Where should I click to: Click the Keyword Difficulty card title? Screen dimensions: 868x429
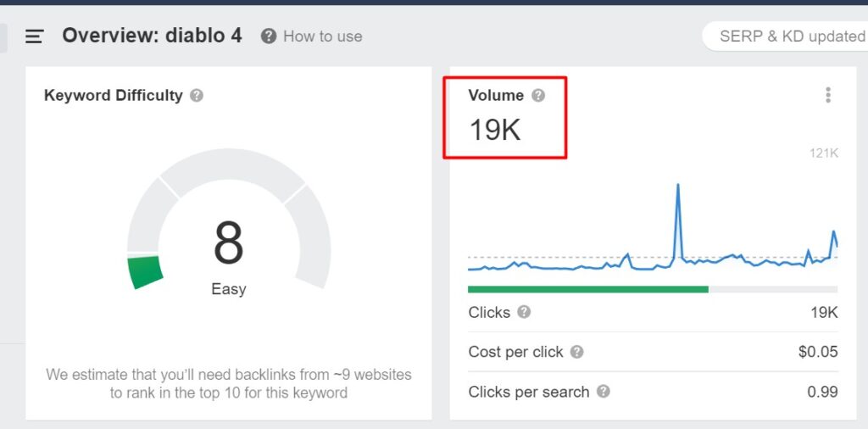tap(113, 95)
